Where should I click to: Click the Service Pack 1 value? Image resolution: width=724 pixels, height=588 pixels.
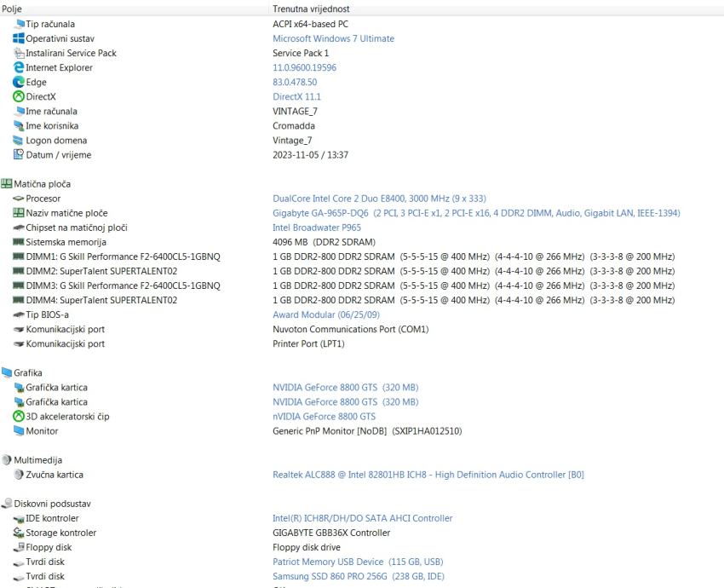coord(301,53)
